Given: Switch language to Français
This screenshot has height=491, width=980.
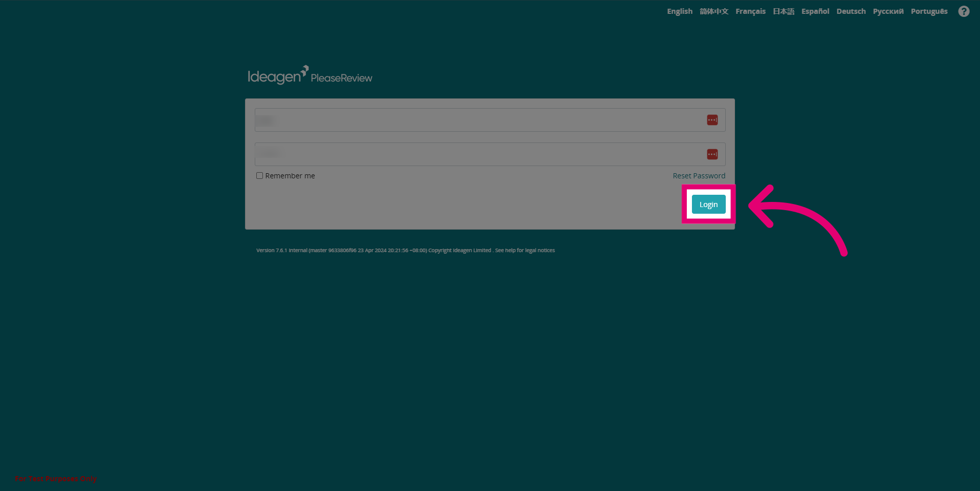Looking at the screenshot, I should 750,11.
